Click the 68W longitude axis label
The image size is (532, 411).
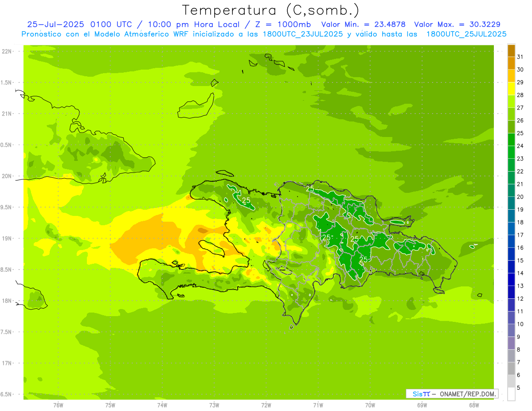[x=474, y=405]
